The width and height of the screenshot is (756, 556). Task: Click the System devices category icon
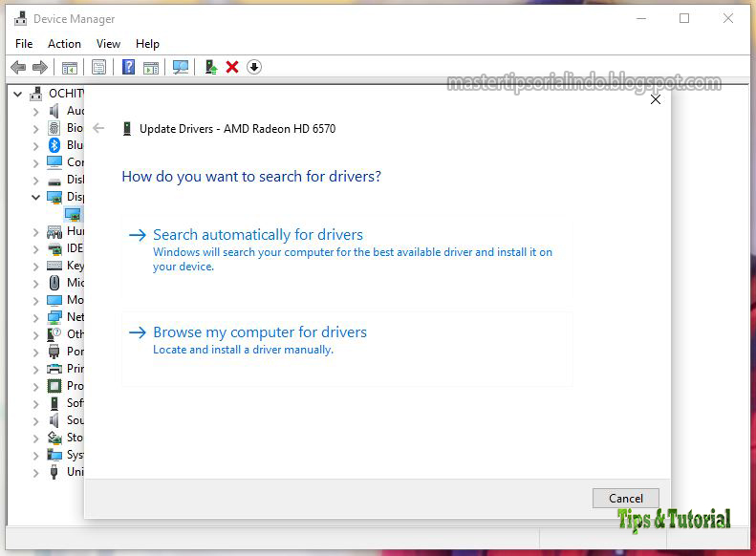(54, 455)
